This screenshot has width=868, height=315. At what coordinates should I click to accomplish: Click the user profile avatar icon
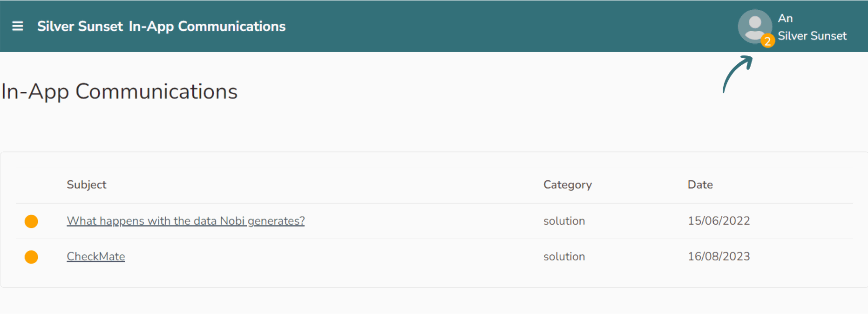(x=754, y=26)
